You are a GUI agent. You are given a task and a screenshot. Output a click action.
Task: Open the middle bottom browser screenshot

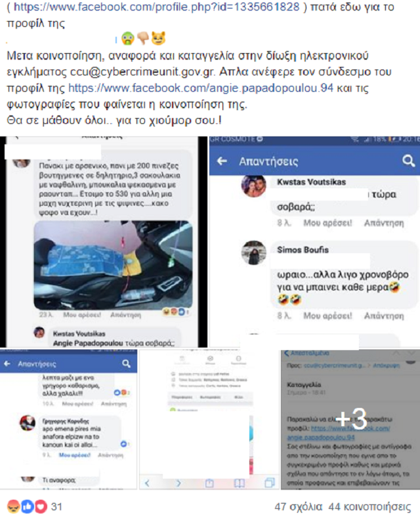[209, 420]
